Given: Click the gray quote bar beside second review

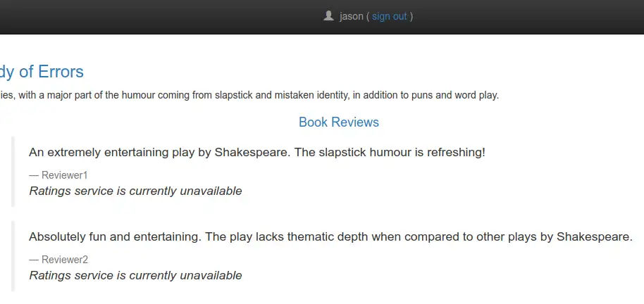Looking at the screenshot, I should (x=13, y=256).
